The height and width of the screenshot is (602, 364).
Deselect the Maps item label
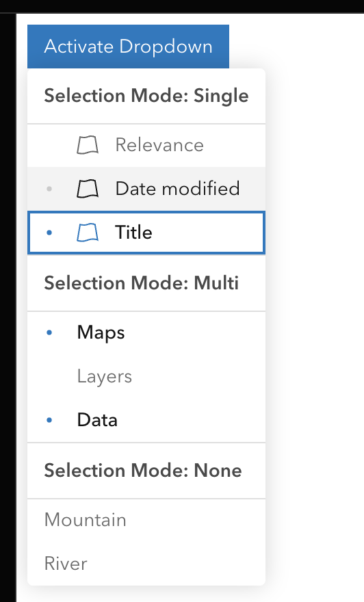click(x=101, y=332)
